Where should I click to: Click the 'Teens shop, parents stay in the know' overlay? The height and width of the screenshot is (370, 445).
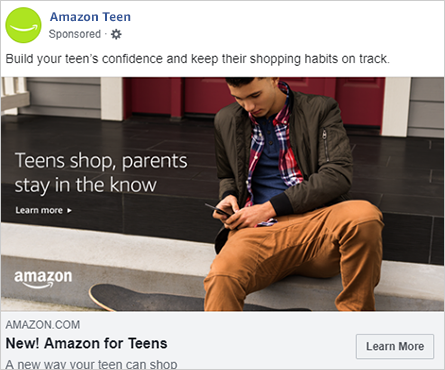pyautogui.click(x=101, y=173)
